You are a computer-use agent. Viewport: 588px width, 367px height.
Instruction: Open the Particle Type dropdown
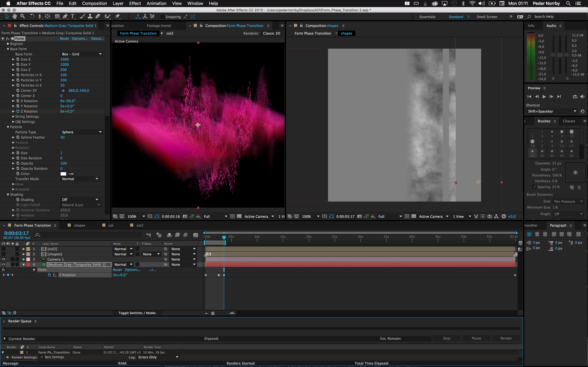[x=81, y=132]
